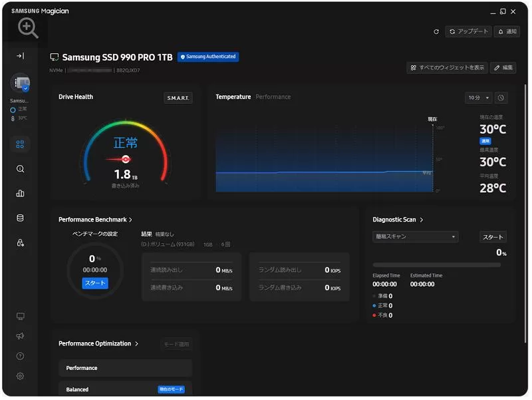Expand the Performance Optimization section chevron
532x400 pixels.
(137, 343)
